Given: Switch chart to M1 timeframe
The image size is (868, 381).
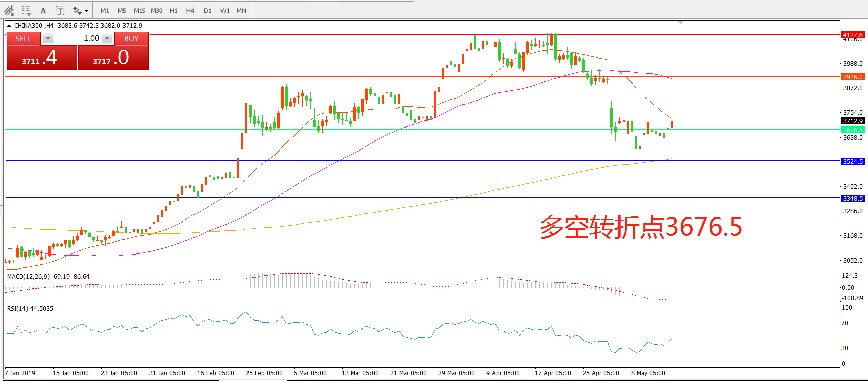Looking at the screenshot, I should [x=105, y=10].
